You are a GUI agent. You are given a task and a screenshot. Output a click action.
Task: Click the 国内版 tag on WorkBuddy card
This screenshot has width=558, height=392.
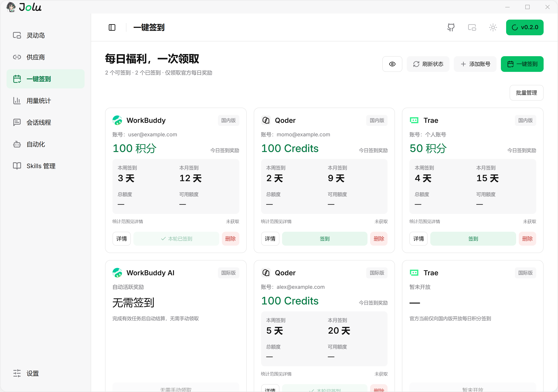tap(228, 120)
